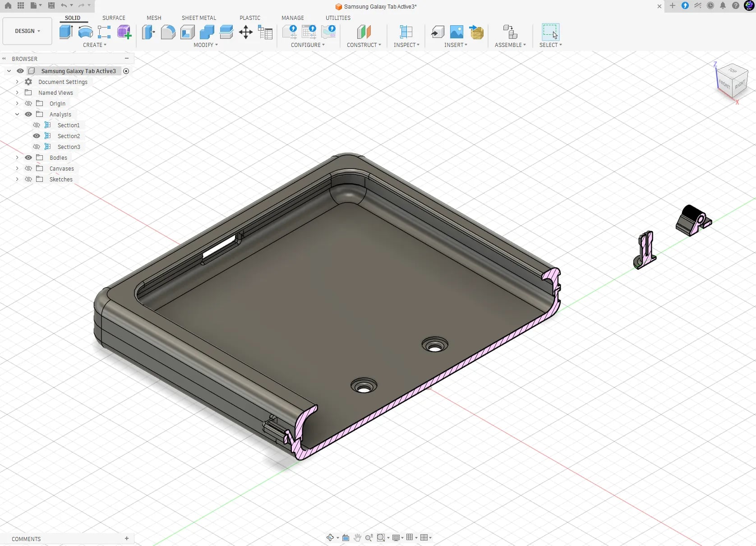Click the Look At icon
This screenshot has width=756, height=546.
(346, 537)
